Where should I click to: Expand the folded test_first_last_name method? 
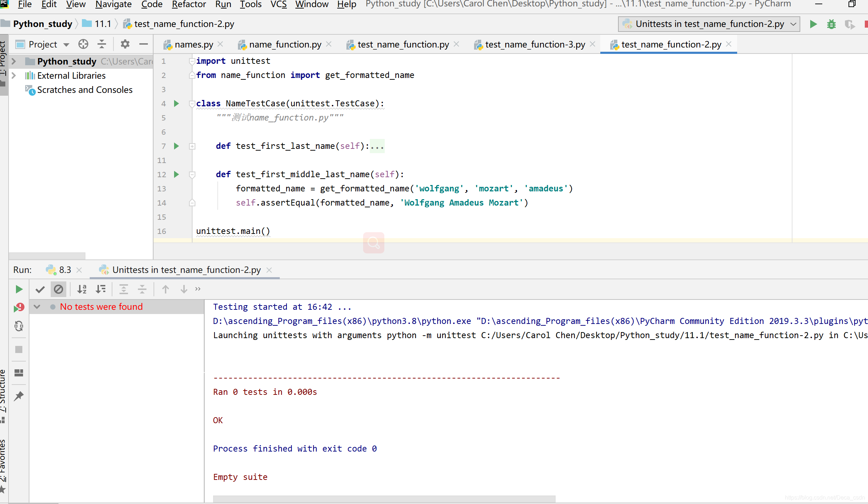[x=192, y=146]
